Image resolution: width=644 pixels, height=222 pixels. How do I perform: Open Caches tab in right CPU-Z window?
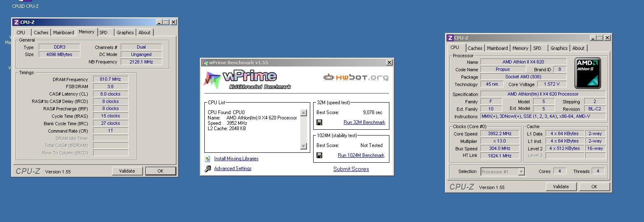click(475, 48)
